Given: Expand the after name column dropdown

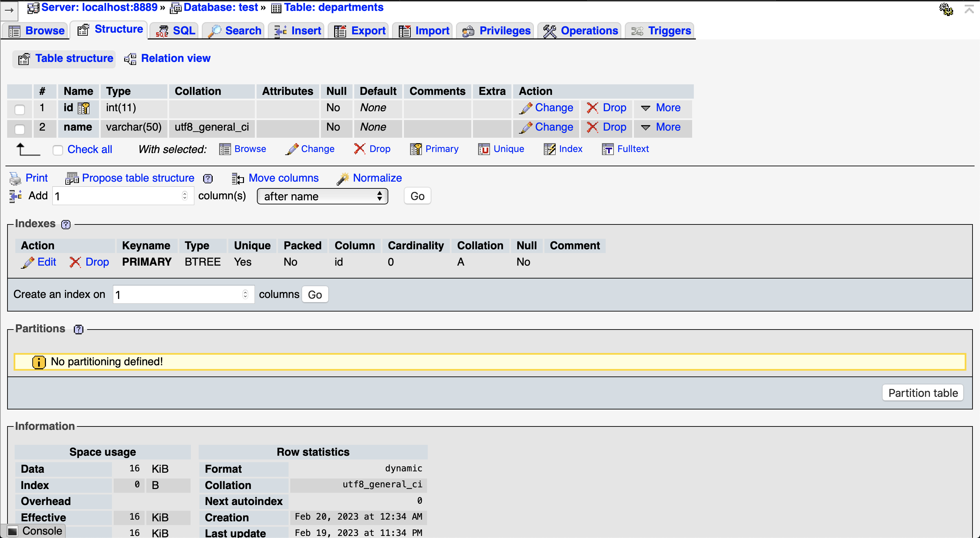Looking at the screenshot, I should pos(323,196).
